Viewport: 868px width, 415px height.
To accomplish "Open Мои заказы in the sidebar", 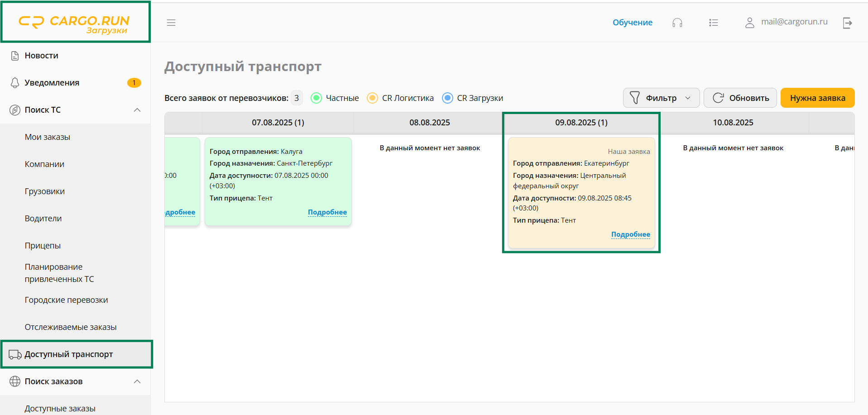I will pos(48,137).
